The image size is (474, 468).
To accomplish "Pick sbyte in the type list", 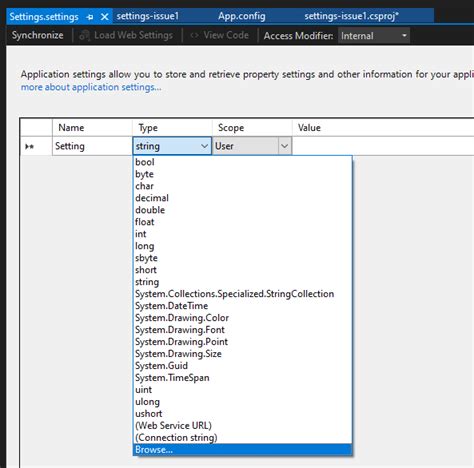I will click(242, 258).
